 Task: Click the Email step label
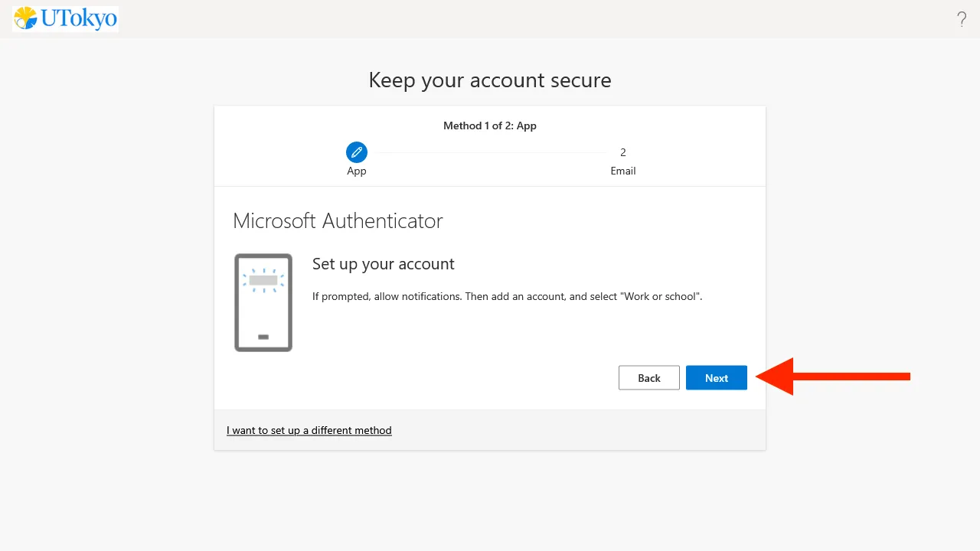coord(623,171)
